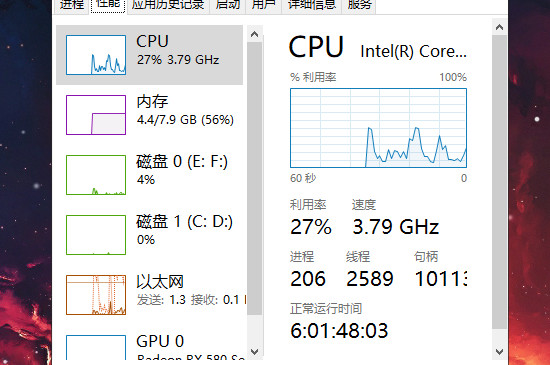Switch to the 应用历史记录 tab
Screen dimensions: 550x365
coord(168,6)
